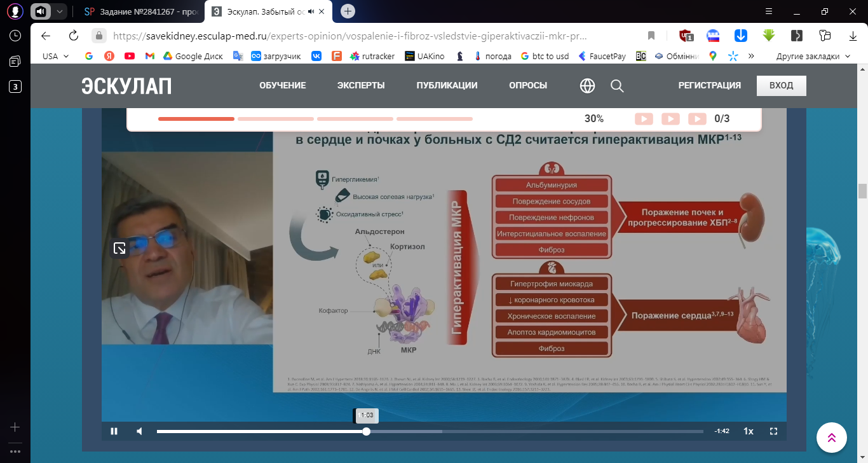Open the dark square extension icon
Screen dimensions: 868x463
coord(797,36)
